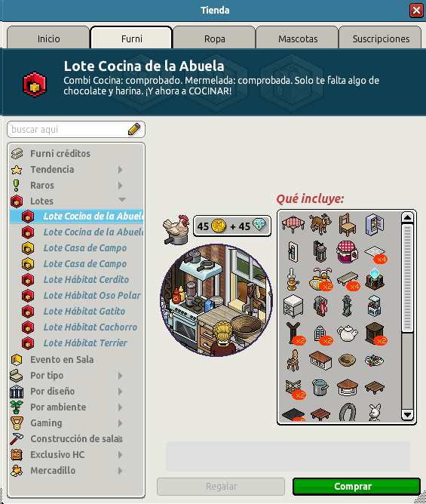426x504 pixels.
Task: Select the red checkered table icon
Action: 293,224
